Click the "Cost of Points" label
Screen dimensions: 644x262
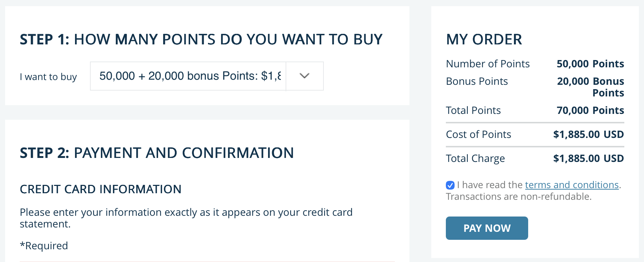tap(478, 134)
